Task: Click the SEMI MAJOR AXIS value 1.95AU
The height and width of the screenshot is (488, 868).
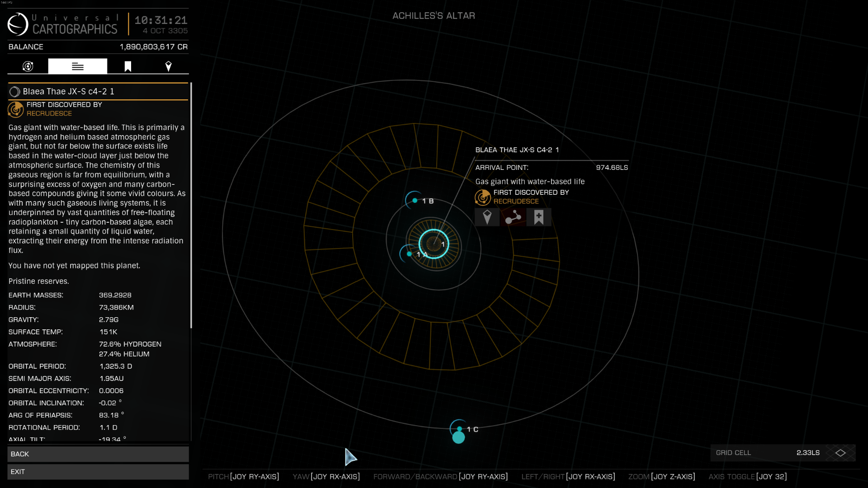Action: click(112, 378)
